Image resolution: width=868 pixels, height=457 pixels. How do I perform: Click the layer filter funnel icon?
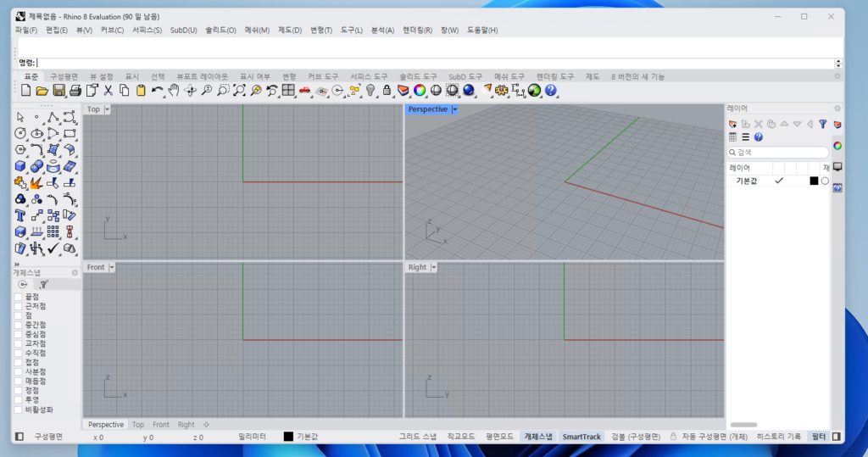[822, 124]
